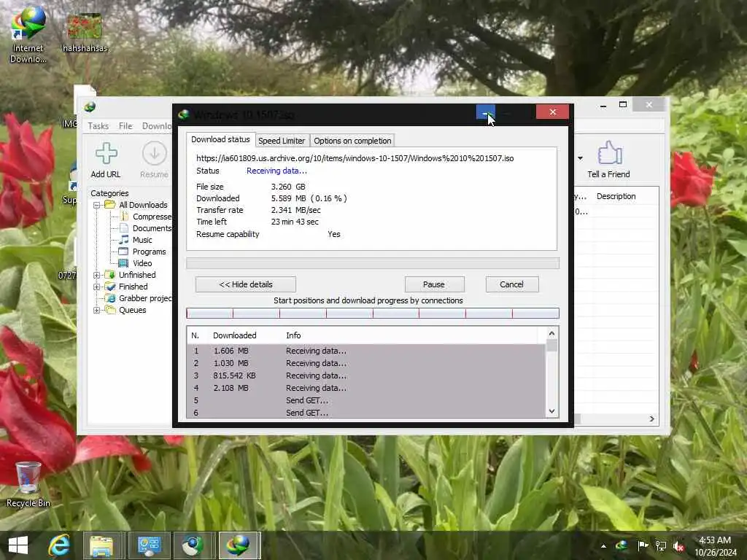Cancel the current download
Screen dimensions: 747x560
click(512, 284)
